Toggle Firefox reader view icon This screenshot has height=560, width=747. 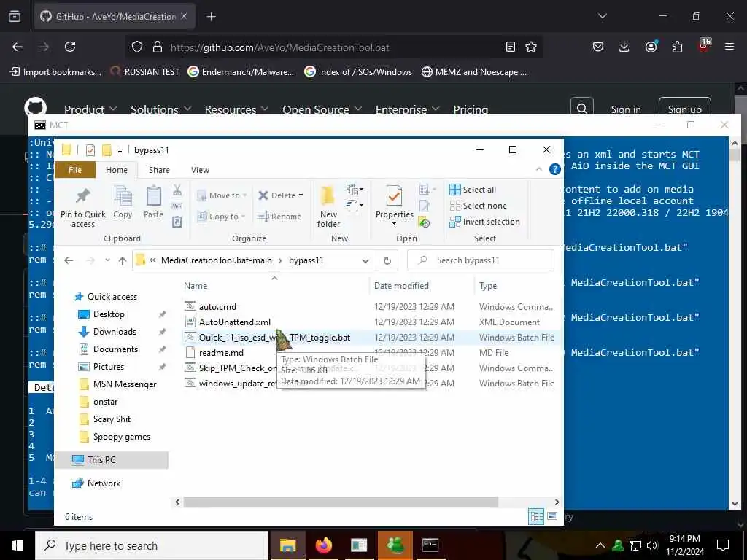510,47
